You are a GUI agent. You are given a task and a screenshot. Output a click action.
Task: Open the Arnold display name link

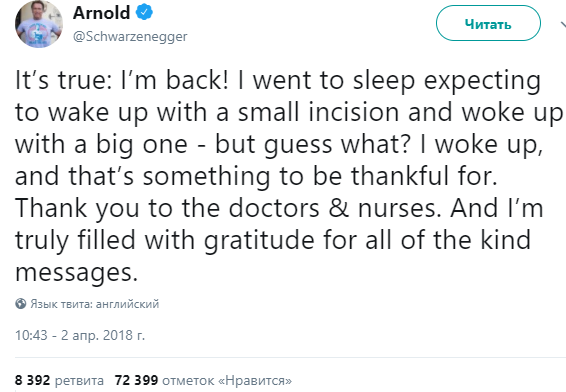101,13
